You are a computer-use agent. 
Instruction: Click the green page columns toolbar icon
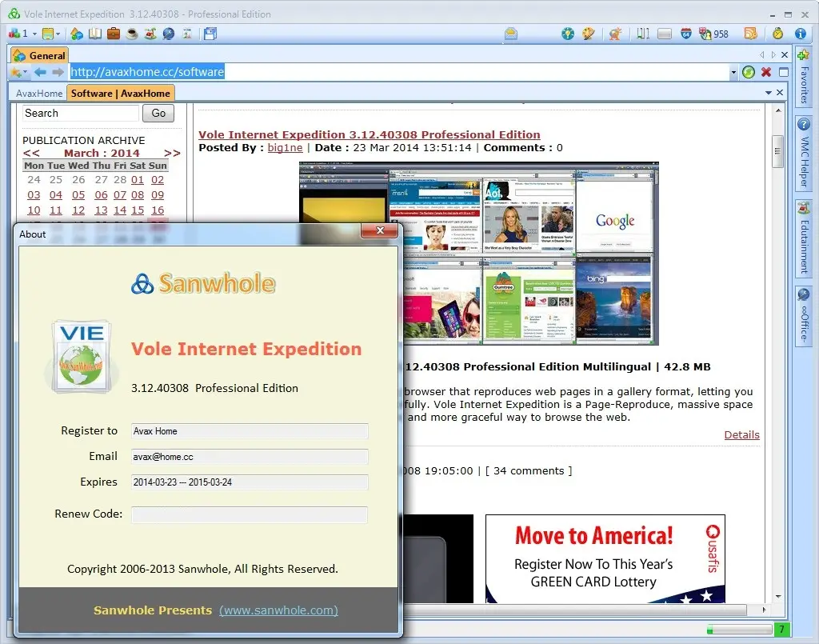643,34
